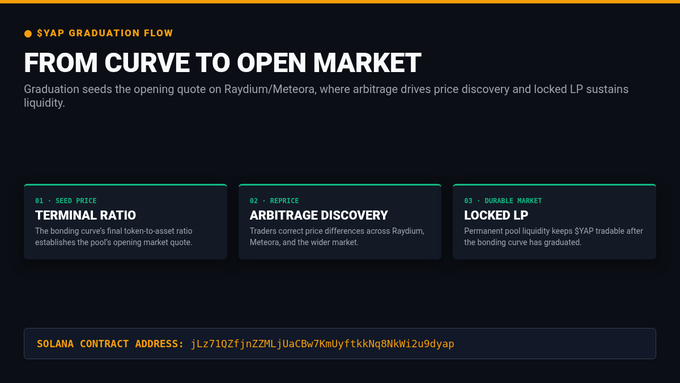This screenshot has width=680, height=383.
Task: Click the 03 · DURABLE MARKET label
Action: coord(503,200)
